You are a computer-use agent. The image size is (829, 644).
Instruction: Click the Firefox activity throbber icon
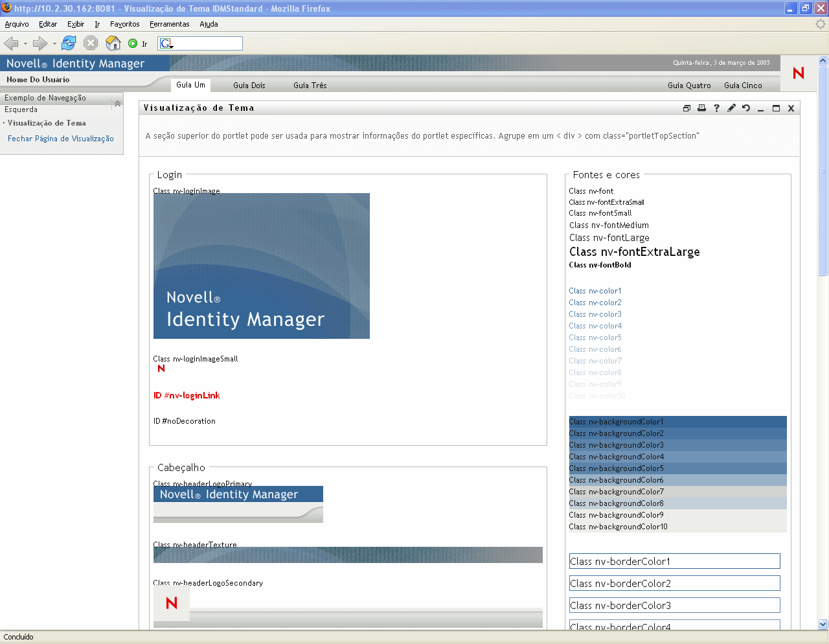[x=821, y=24]
